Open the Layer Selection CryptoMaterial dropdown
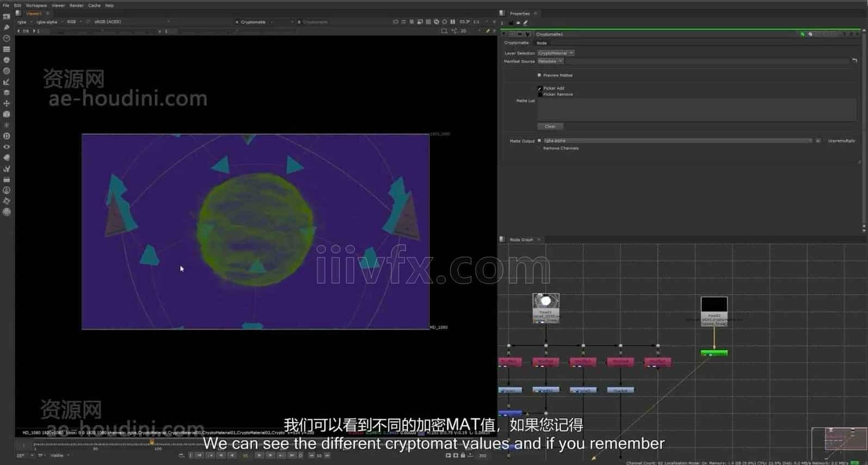The width and height of the screenshot is (868, 465). point(556,53)
